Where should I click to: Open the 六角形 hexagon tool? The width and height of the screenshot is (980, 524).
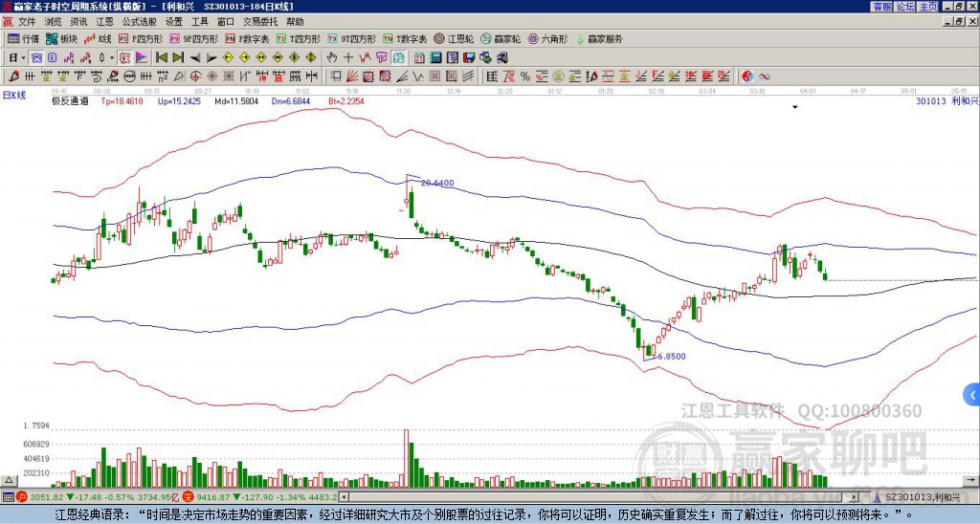548,38
